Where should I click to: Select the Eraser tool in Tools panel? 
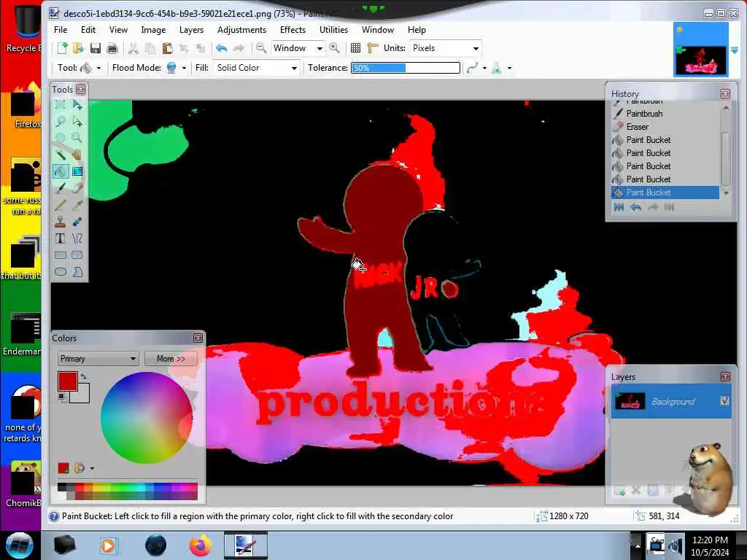[77, 188]
